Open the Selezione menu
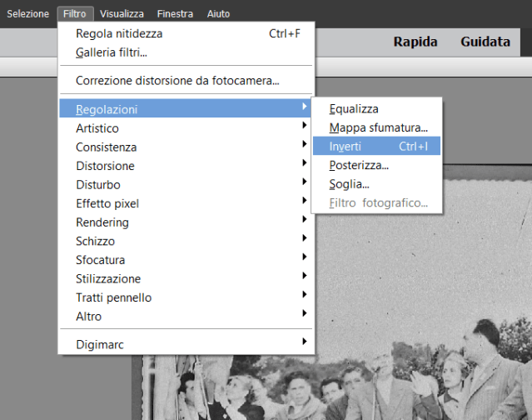This screenshot has height=420, width=532. tap(28, 14)
